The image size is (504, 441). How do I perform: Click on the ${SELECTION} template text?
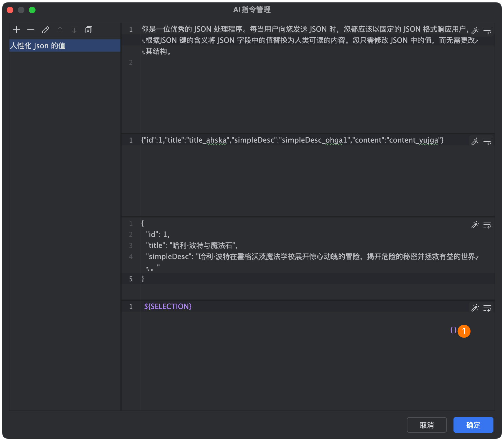[168, 306]
